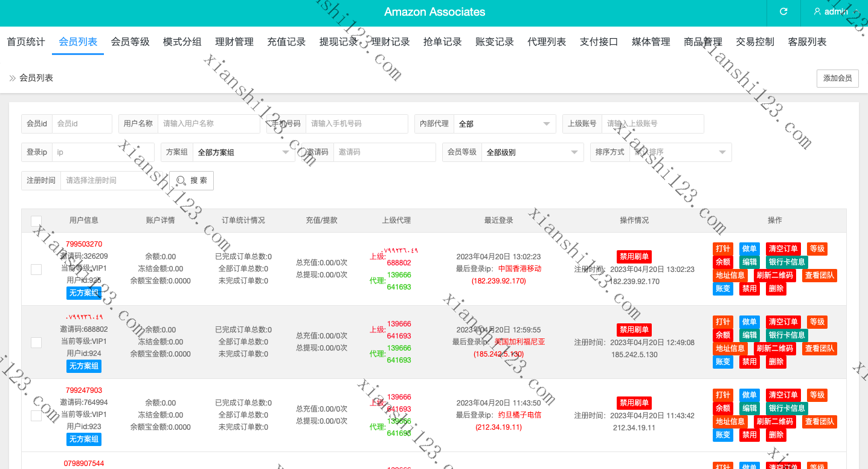Open the 交易控制 tab
The width and height of the screenshot is (868, 469).
click(x=755, y=42)
